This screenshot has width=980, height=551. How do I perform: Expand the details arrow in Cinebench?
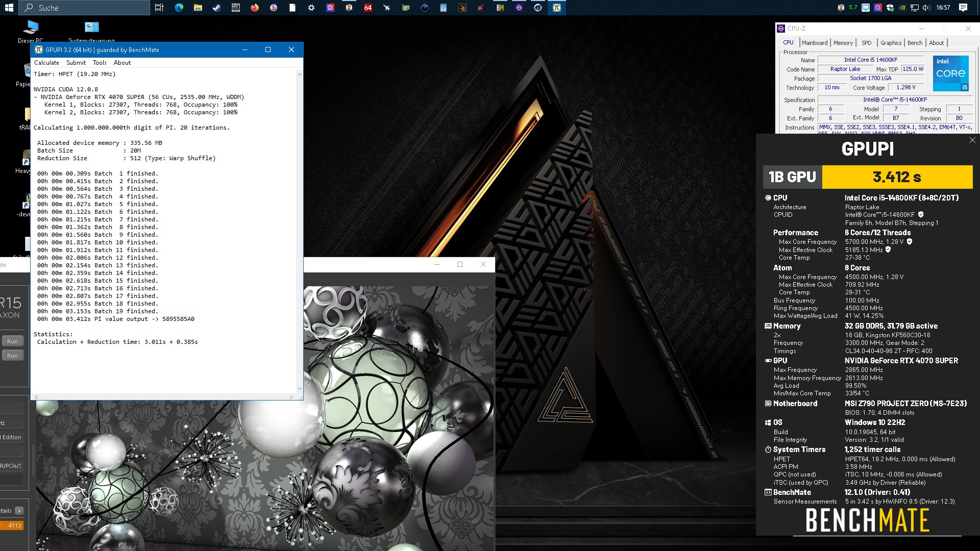tap(19, 511)
